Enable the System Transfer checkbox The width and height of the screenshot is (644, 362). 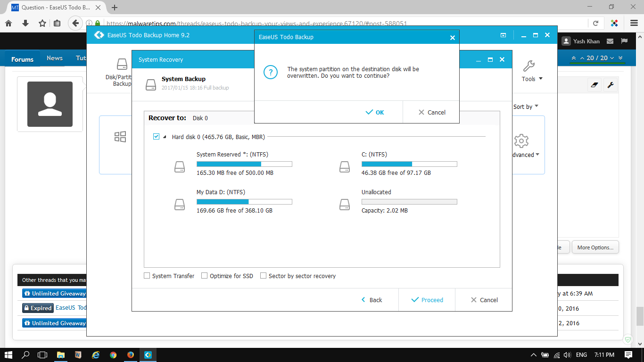pyautogui.click(x=147, y=276)
